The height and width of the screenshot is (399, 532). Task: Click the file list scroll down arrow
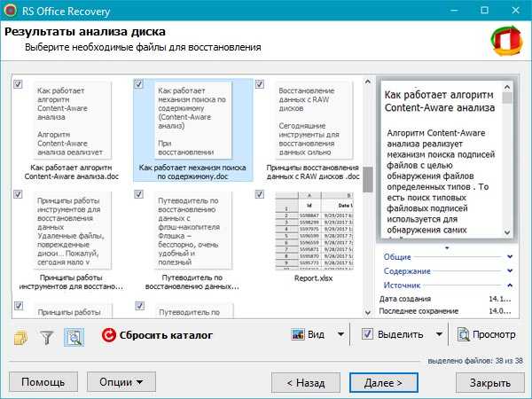(x=367, y=312)
